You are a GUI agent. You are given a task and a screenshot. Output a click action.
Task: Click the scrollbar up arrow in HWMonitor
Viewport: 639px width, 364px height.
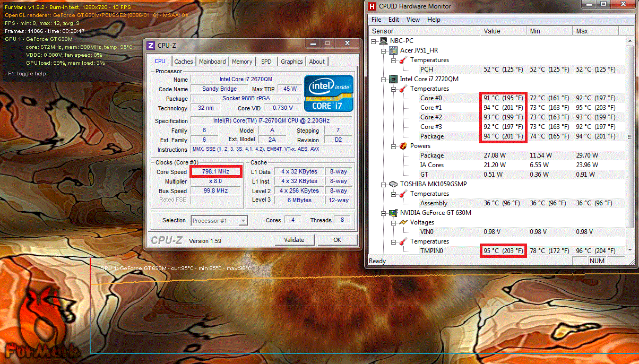pos(630,40)
